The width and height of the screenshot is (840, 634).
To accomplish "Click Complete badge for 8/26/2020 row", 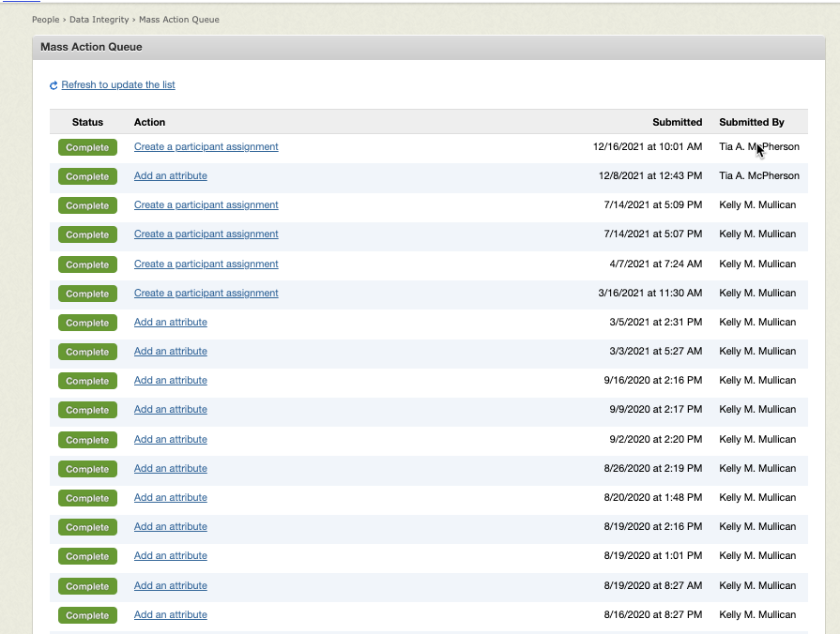I will click(x=87, y=469).
